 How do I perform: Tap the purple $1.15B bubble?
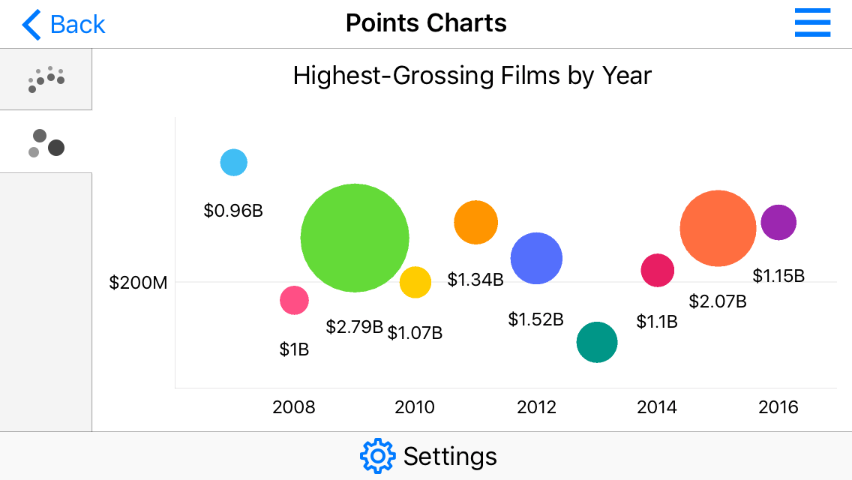point(778,222)
